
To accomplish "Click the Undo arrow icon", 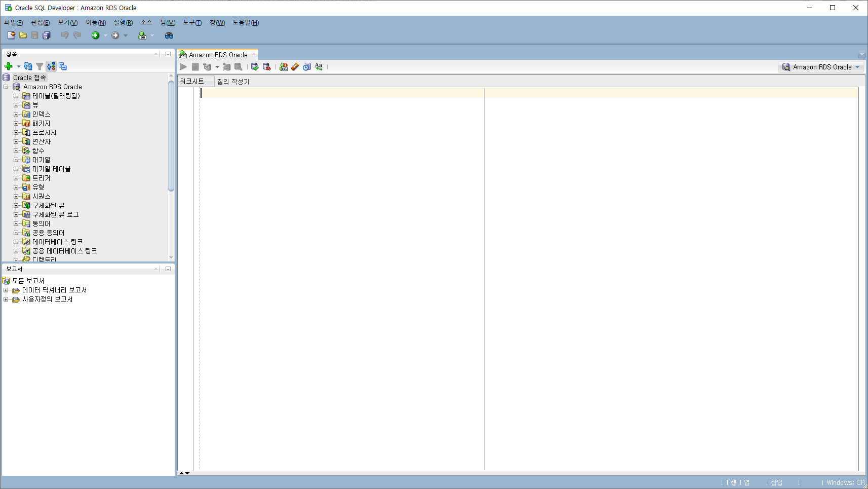I will tap(64, 35).
